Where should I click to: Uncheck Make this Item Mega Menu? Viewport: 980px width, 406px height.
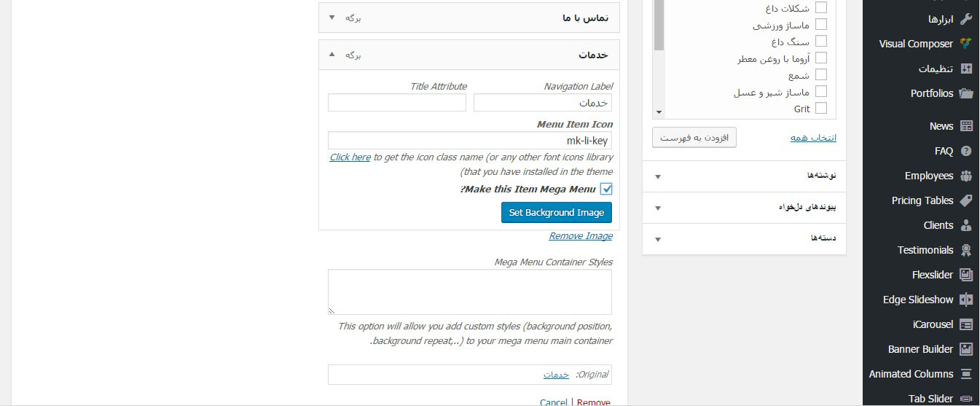[x=606, y=190]
